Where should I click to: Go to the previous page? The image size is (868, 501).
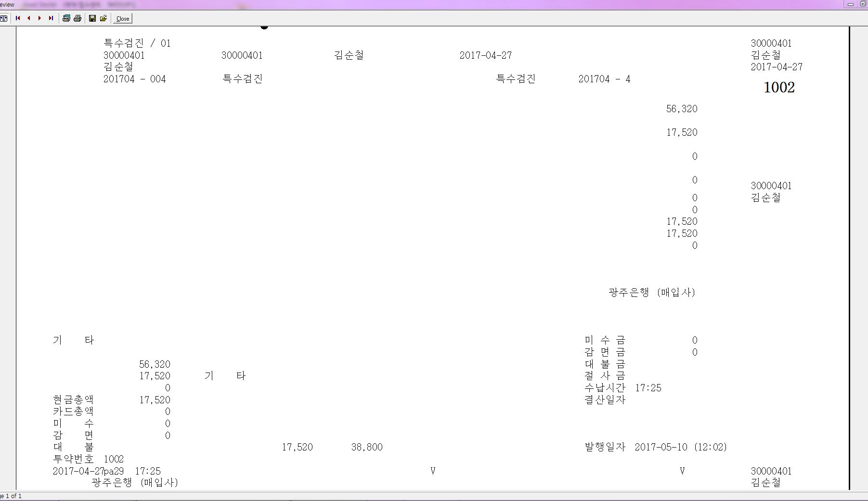[x=29, y=18]
